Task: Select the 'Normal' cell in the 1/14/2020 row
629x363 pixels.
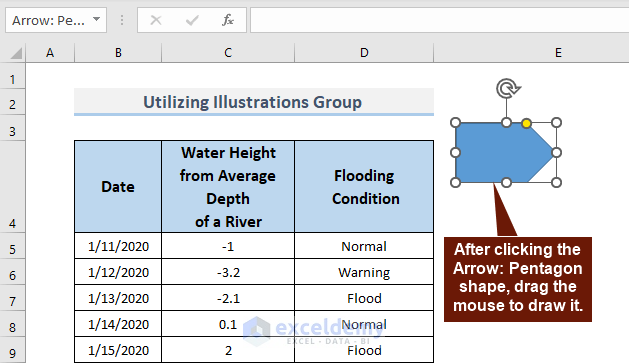Action: pyautogui.click(x=364, y=324)
